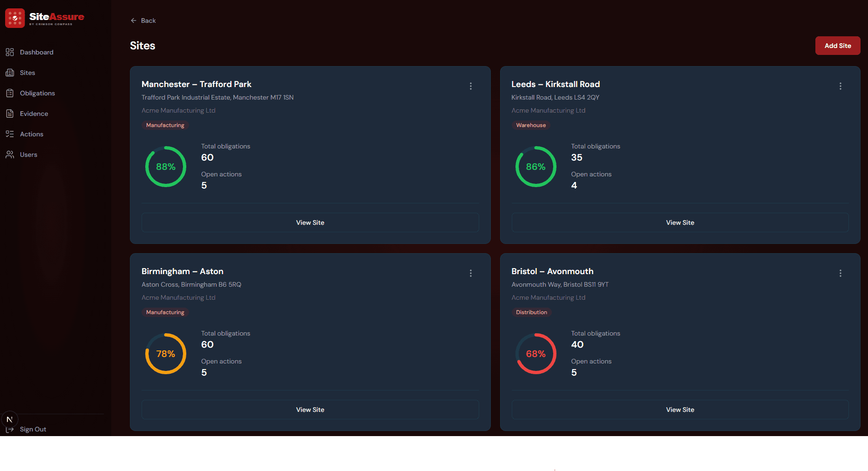Click the 68% compliance ring for Bristol
This screenshot has width=868, height=471.
click(x=536, y=354)
